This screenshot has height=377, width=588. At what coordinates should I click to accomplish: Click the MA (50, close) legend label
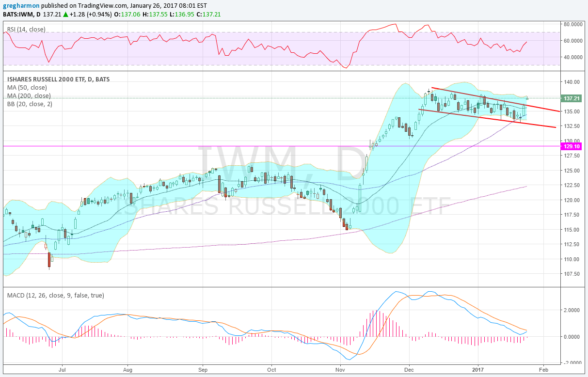coord(27,88)
